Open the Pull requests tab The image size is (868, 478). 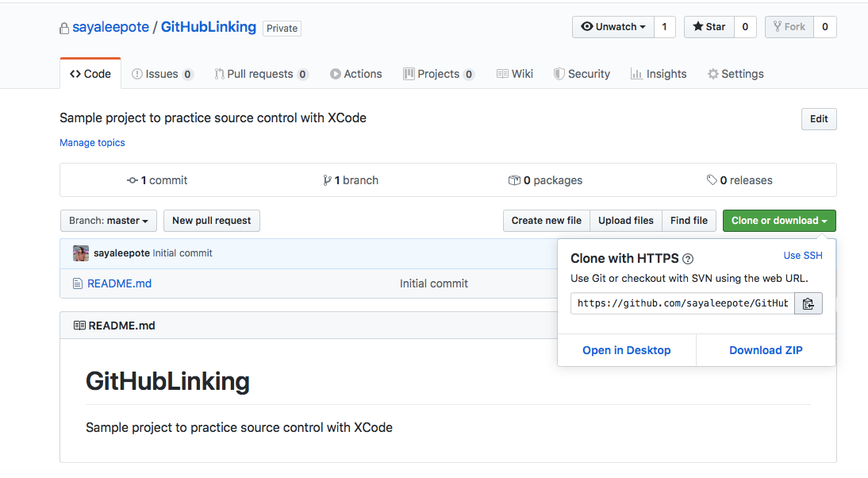point(259,74)
